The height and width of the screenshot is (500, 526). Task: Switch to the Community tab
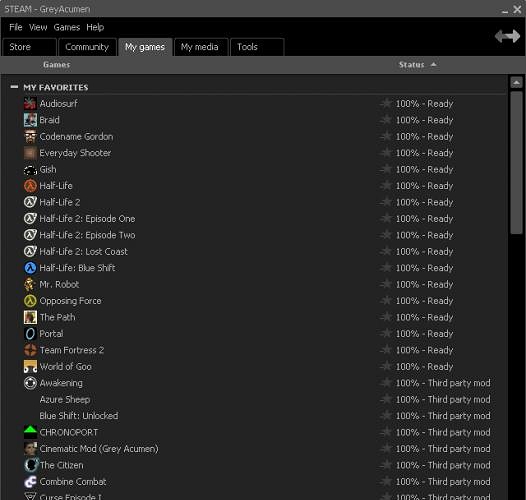87,47
